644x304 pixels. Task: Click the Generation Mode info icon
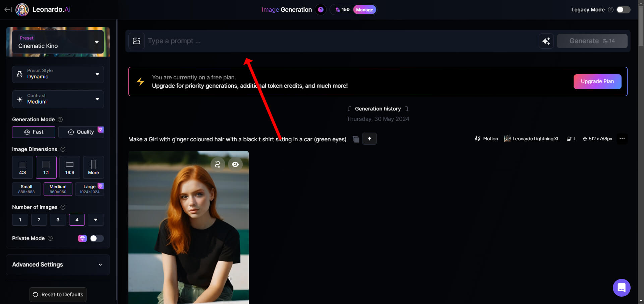[x=60, y=120]
